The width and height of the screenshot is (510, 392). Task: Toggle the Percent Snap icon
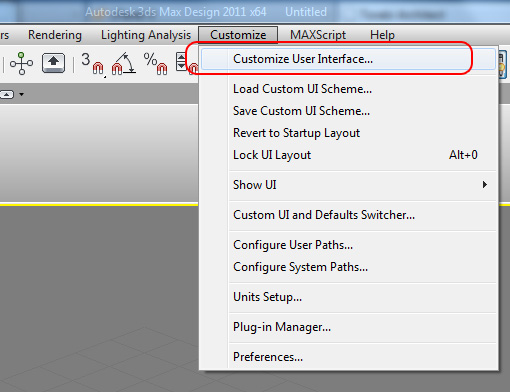(x=155, y=63)
